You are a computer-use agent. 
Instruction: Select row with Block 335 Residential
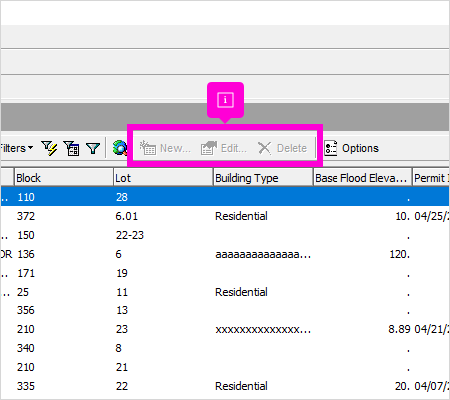(x=225, y=386)
